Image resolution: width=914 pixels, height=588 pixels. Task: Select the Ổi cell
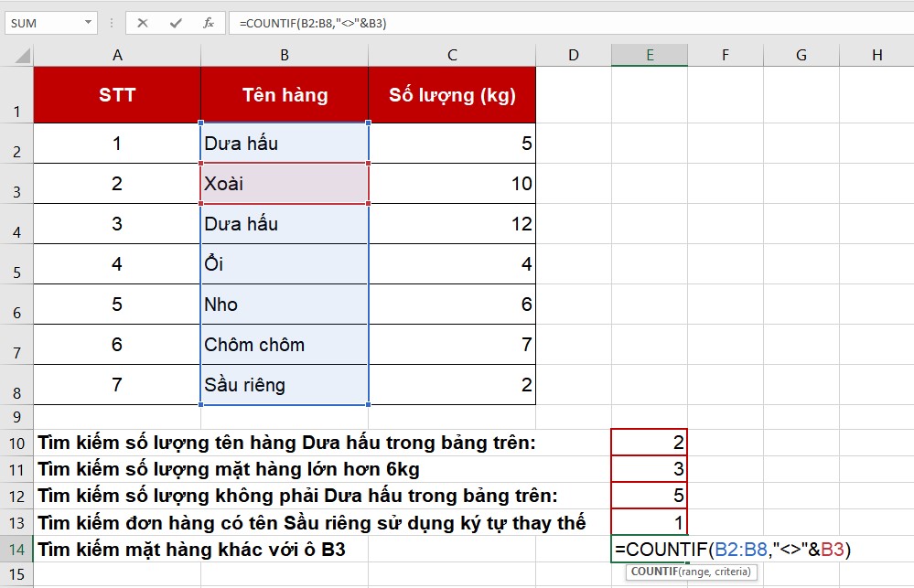click(285, 264)
